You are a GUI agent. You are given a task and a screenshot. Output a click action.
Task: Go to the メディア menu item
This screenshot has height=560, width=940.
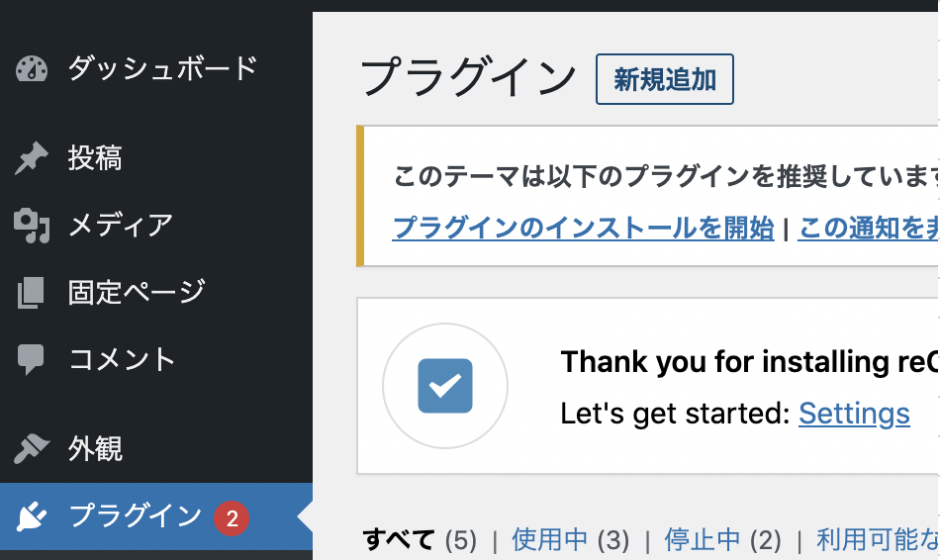pos(121,226)
